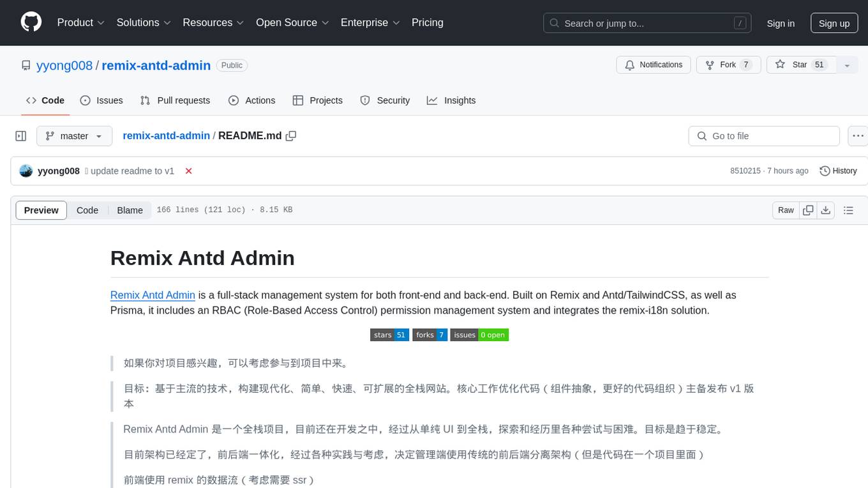Open commit hash 8510215
Image resolution: width=868 pixels, height=488 pixels.
(745, 171)
